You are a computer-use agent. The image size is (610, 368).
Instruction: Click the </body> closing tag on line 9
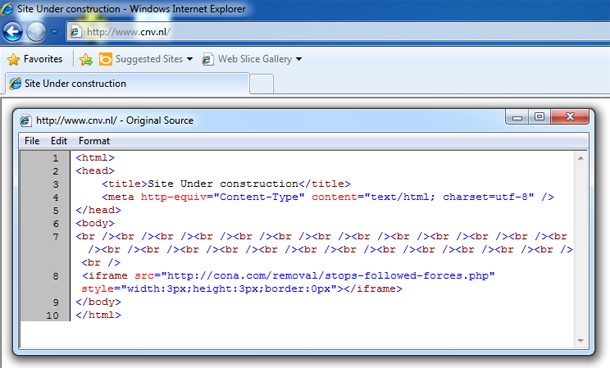(98, 302)
